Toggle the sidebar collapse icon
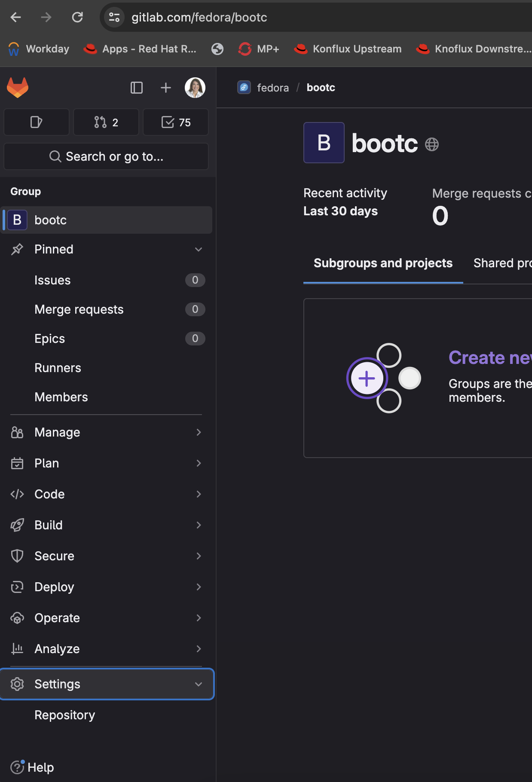The image size is (532, 782). pyautogui.click(x=137, y=88)
